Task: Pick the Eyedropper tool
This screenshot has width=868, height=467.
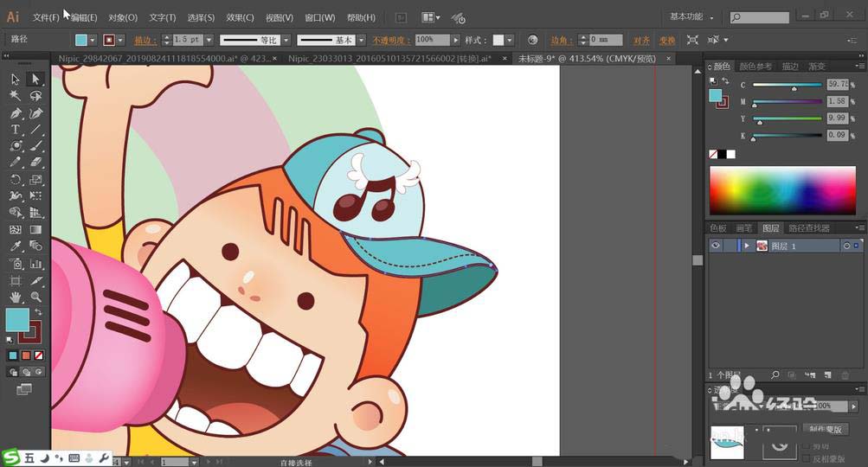Action: coord(16,246)
